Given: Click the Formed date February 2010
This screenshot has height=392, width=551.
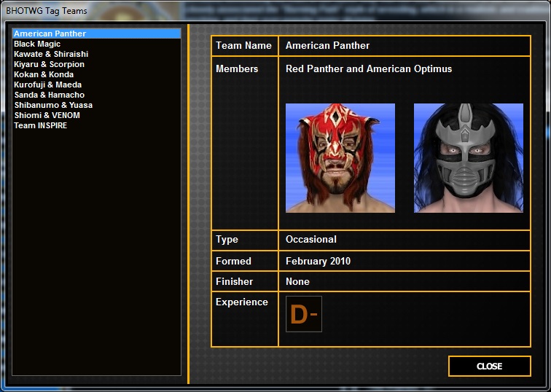Looking at the screenshot, I should (318, 261).
